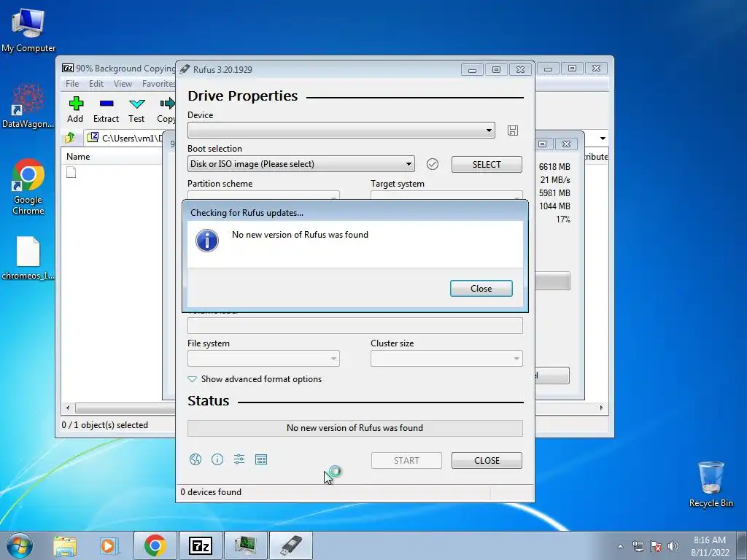Open the Recycle Bin
The image size is (747, 560).
pos(711,484)
